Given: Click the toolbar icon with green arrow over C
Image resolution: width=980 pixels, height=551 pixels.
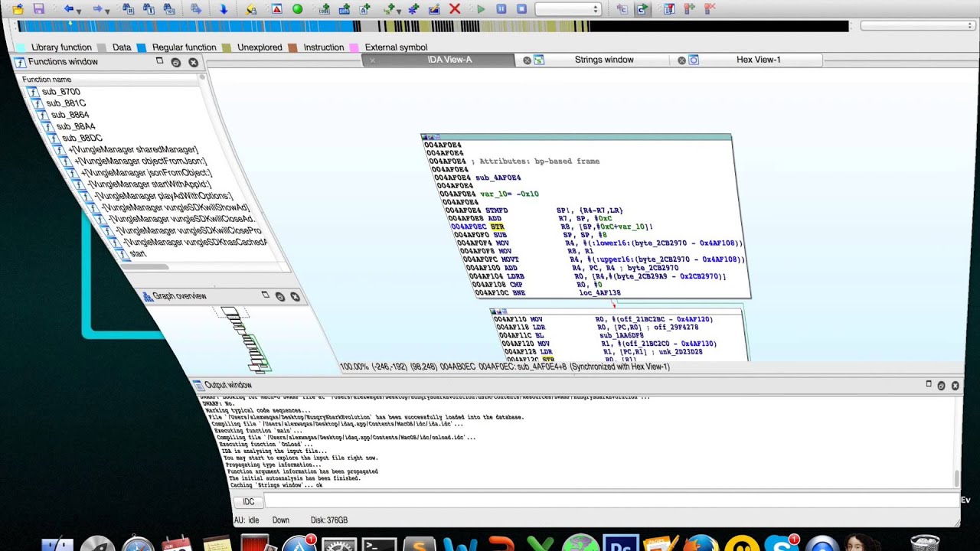Looking at the screenshot, I should point(642,9).
